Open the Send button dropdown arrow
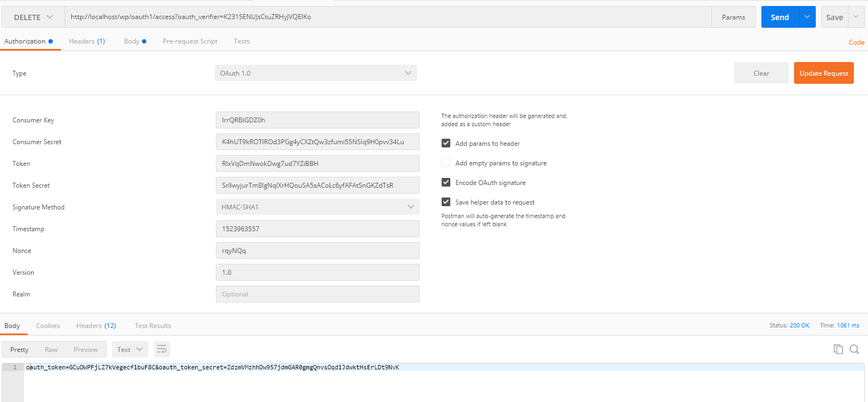Image resolution: width=868 pixels, height=402 pixels. point(807,17)
